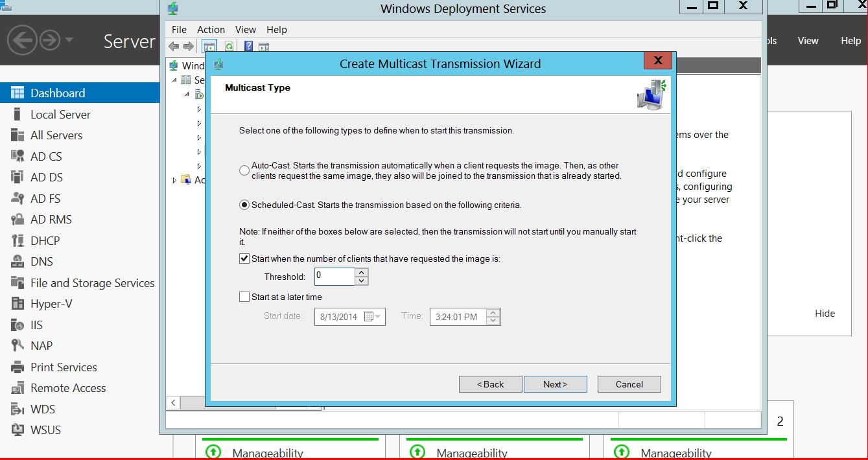The height and width of the screenshot is (460, 868).
Task: Open DHCP from the Server Manager sidebar
Action: [x=45, y=240]
